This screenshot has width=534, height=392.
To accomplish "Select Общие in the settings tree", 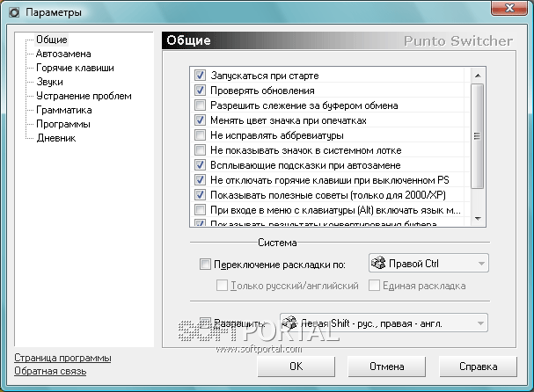I will (52, 40).
